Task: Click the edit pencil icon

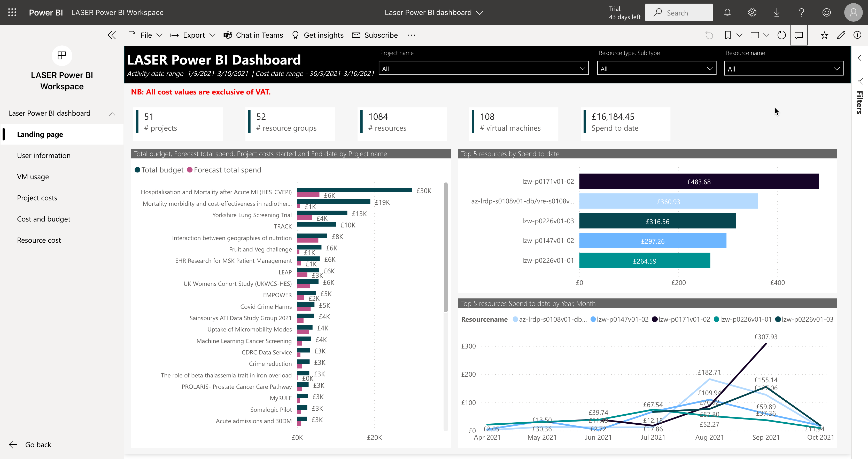Action: click(x=841, y=35)
